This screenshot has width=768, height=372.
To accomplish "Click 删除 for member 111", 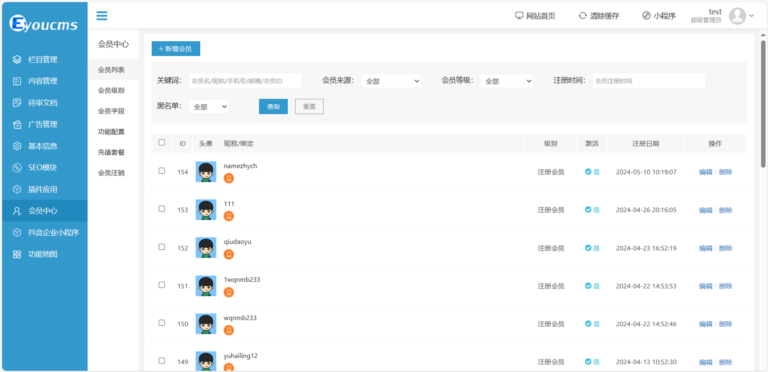I will (x=725, y=210).
